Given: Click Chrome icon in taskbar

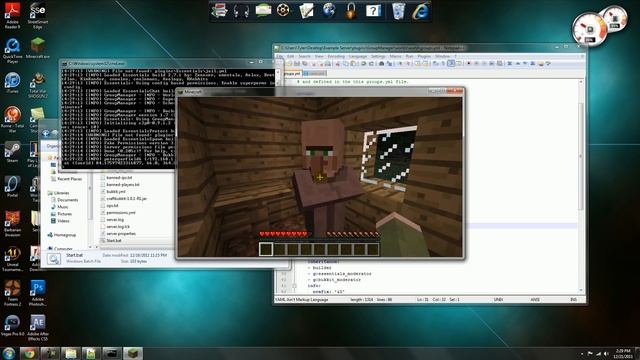Looking at the screenshot, I should [29, 353].
